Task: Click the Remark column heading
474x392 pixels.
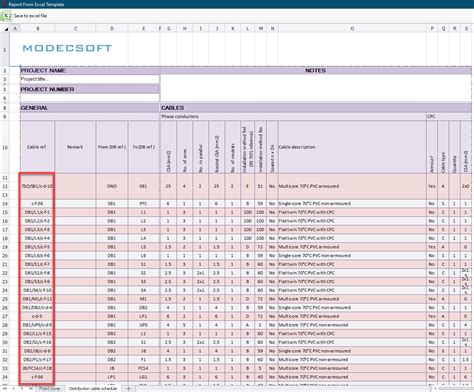Action: pos(75,147)
